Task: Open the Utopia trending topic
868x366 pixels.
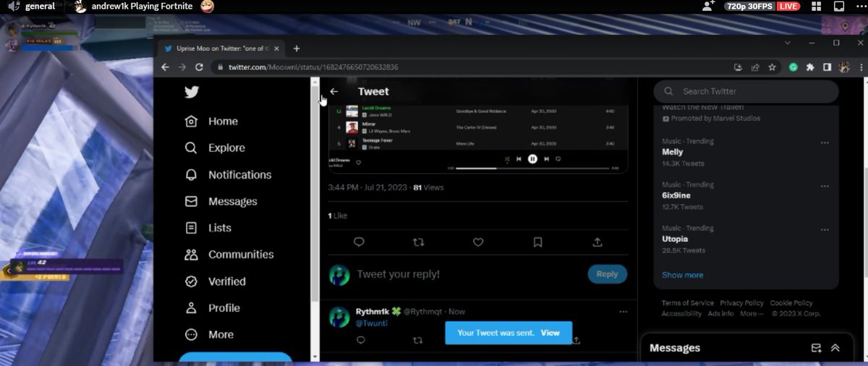Action: tap(675, 239)
